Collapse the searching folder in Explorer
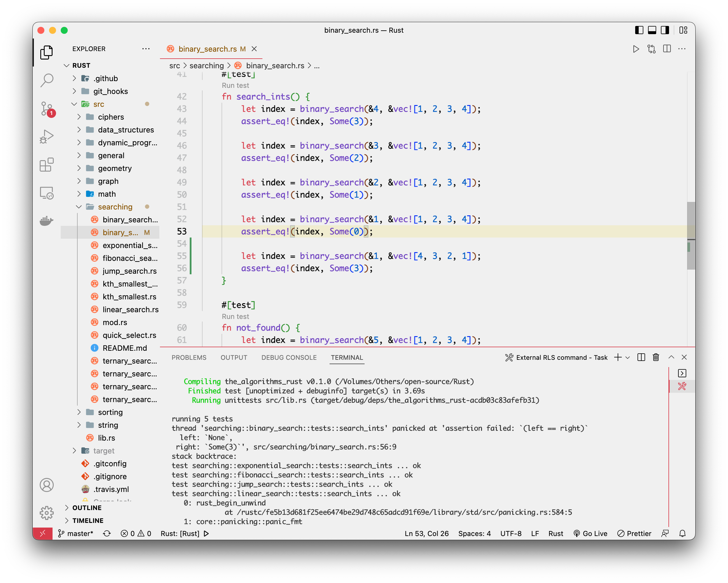The width and height of the screenshot is (728, 583). [x=79, y=207]
